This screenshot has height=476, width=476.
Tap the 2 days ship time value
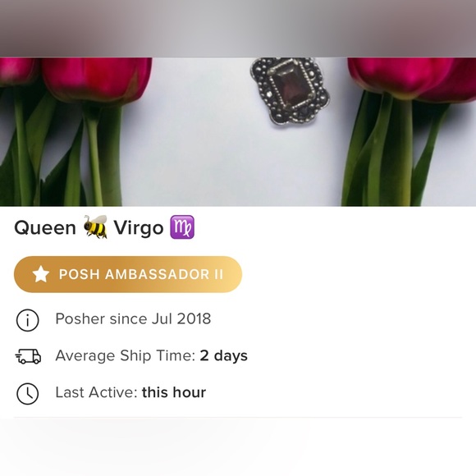[x=223, y=355]
